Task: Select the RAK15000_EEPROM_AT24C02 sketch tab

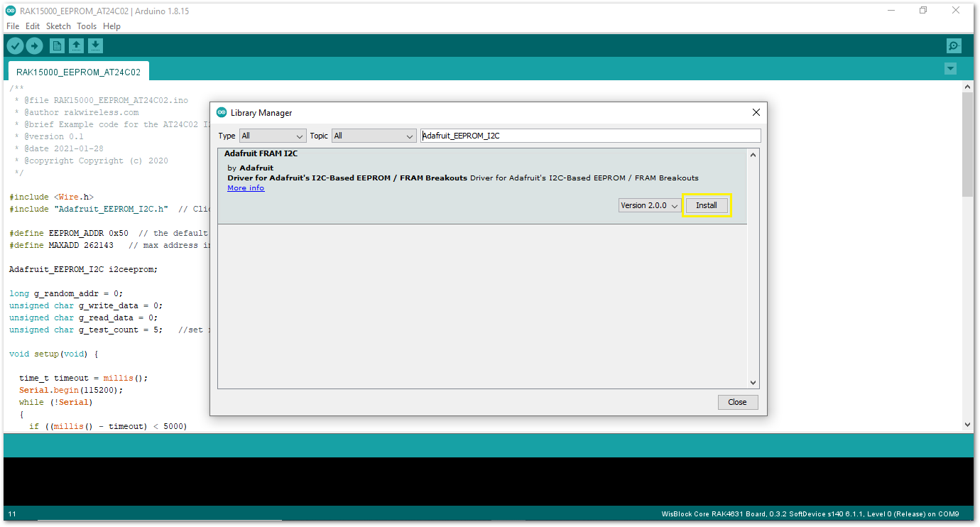Action: click(78, 72)
